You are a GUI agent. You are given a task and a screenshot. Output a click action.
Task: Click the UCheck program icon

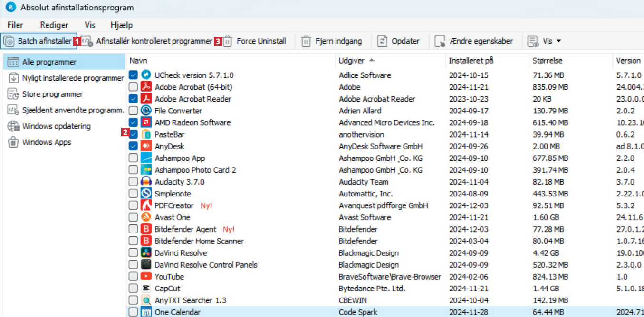(x=146, y=75)
